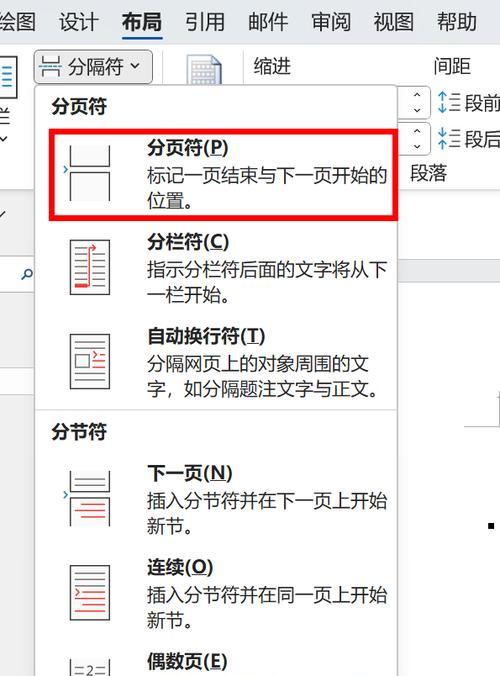Click the 段后 spacing after icon
This screenshot has width=500, height=676.
(449, 139)
